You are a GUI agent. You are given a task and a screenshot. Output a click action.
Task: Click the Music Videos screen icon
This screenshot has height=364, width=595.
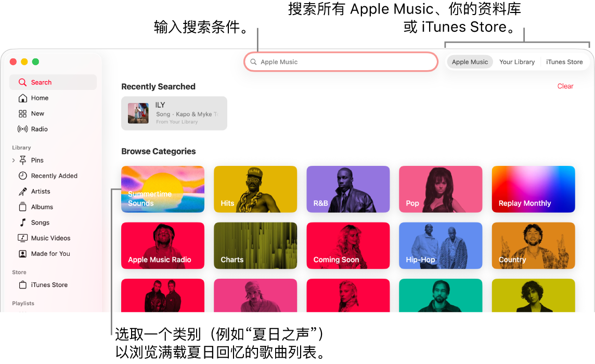click(23, 238)
